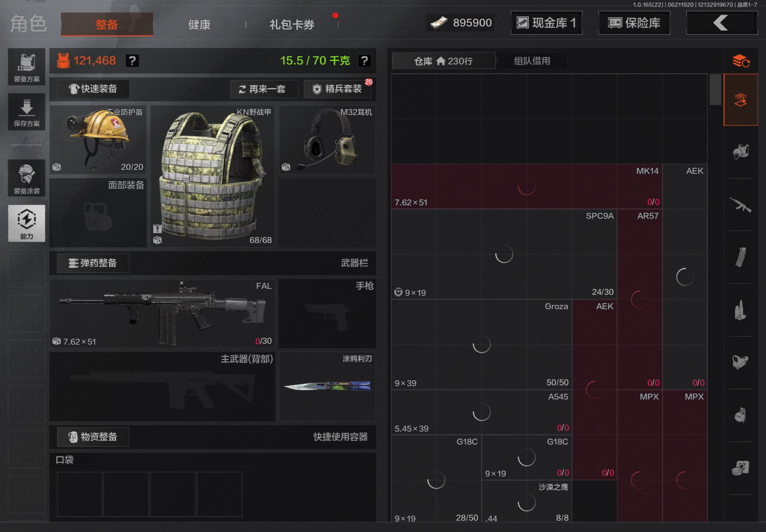Filter warehouse by weapon sight attachment icon
Screen dimensions: 766x532
pos(741,362)
